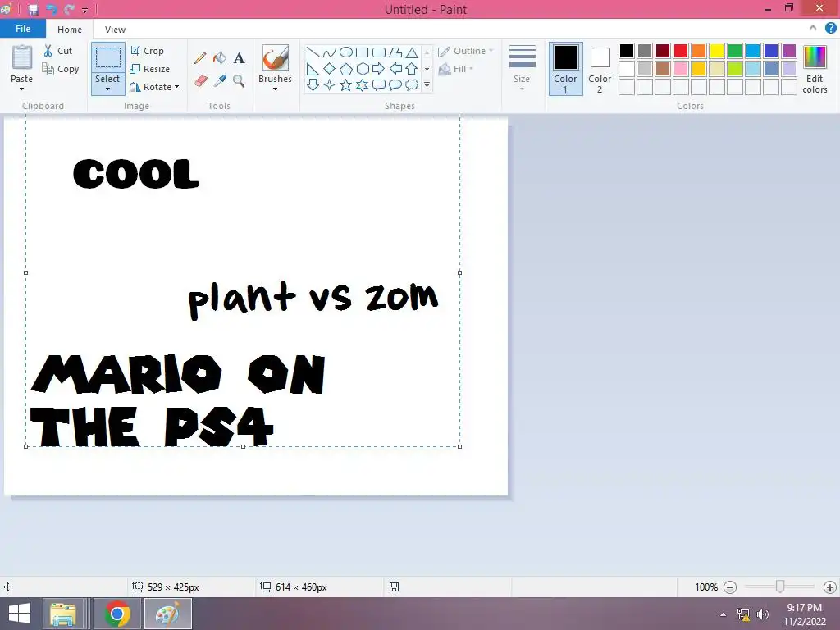The height and width of the screenshot is (630, 840).
Task: Click the Resize button
Action: click(x=150, y=69)
